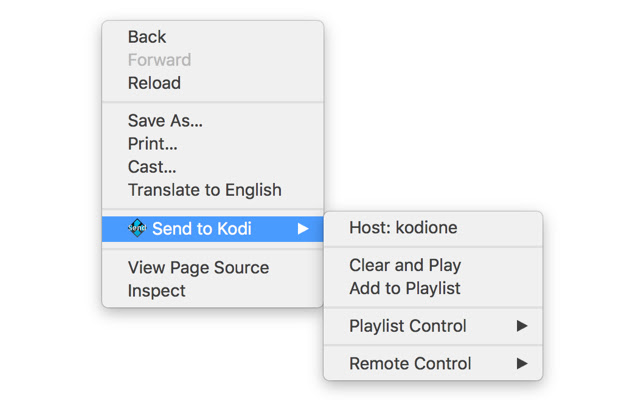Open the Save As… dialog

[x=165, y=121]
